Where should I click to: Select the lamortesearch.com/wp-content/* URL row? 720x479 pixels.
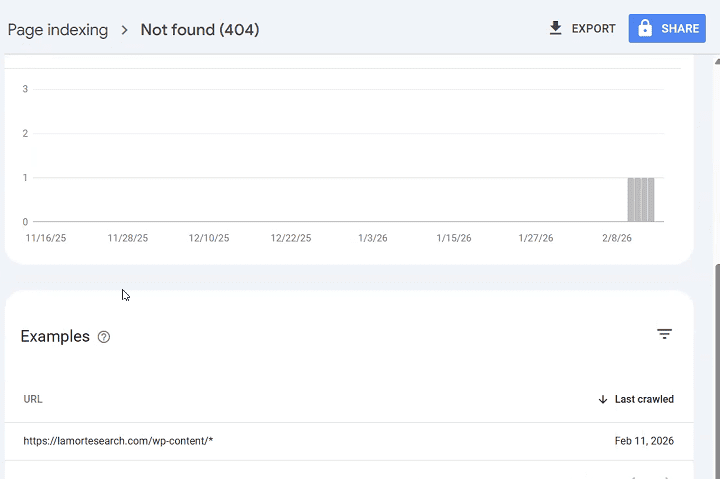pyautogui.click(x=349, y=441)
